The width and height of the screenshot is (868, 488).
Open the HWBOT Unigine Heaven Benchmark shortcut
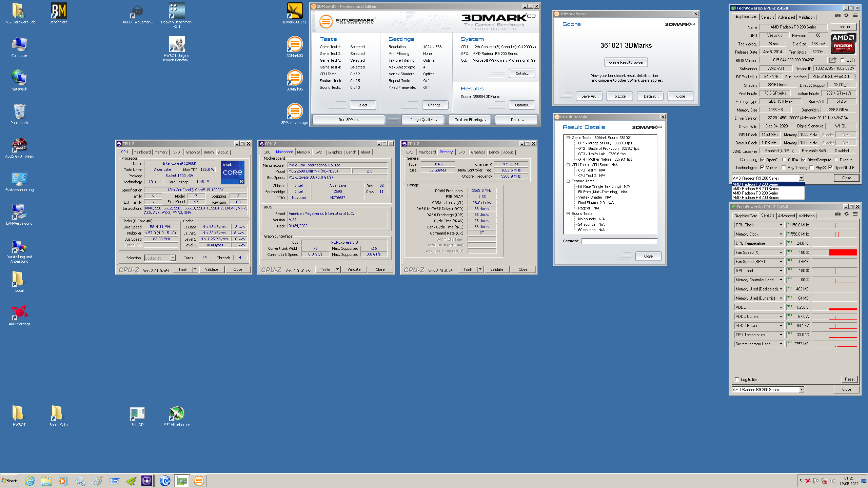click(x=177, y=49)
